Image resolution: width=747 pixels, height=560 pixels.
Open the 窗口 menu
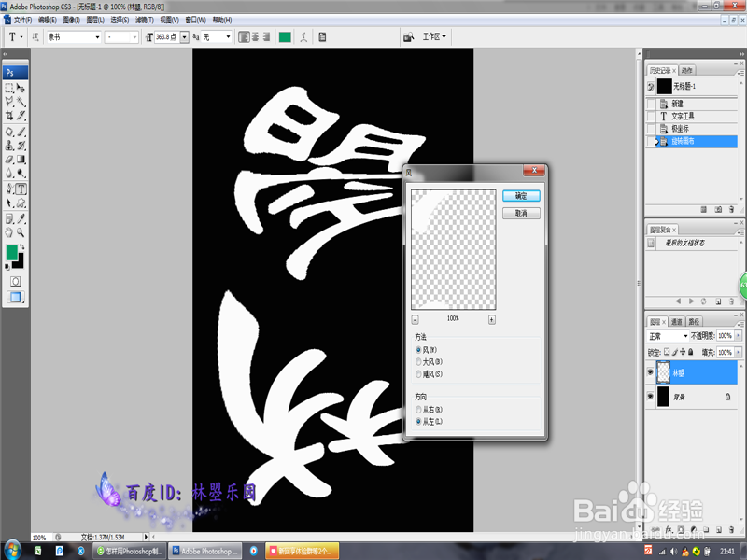195,20
